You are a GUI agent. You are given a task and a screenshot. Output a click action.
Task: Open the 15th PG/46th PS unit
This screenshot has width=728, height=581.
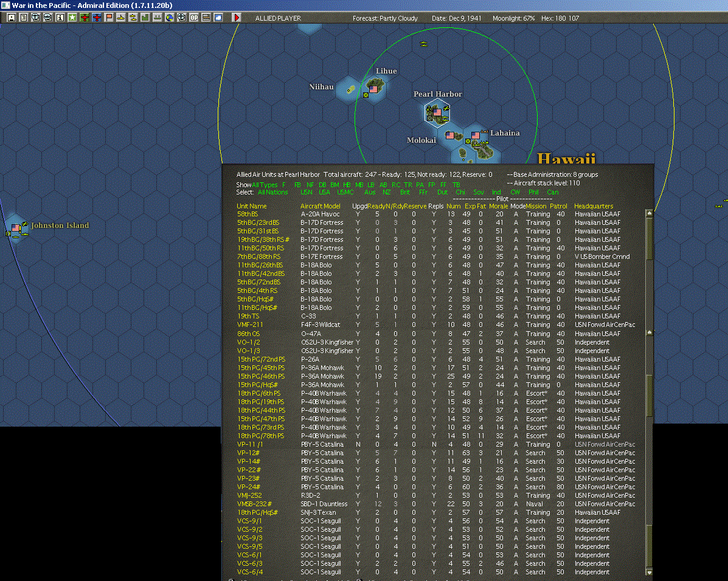(x=261, y=376)
